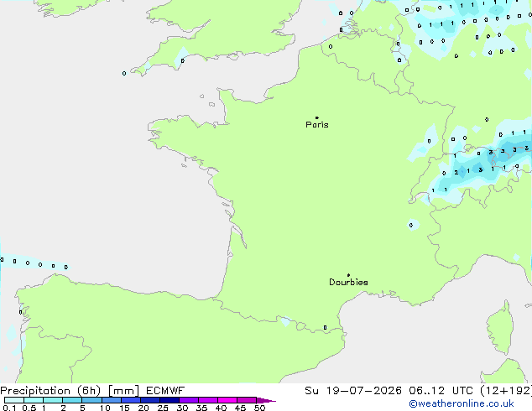The width and height of the screenshot is (532, 411).
Task: Click the purple 30 mm legend swatch
Action: click(x=189, y=400)
